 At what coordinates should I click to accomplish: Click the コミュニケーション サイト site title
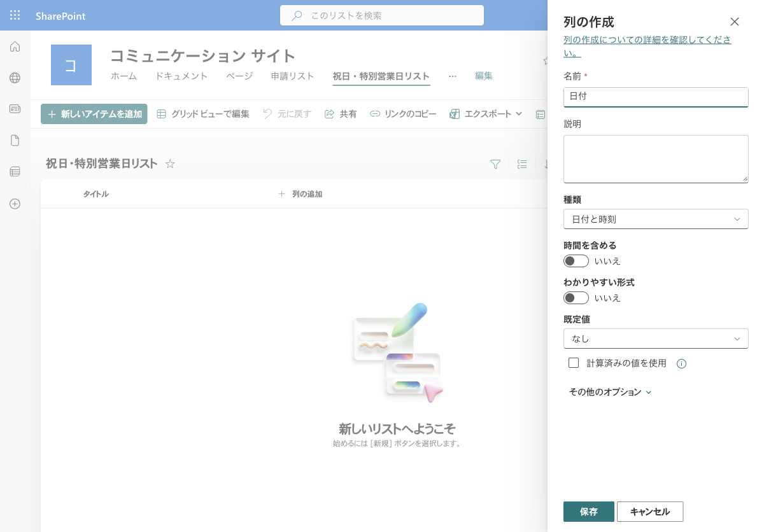coord(203,55)
